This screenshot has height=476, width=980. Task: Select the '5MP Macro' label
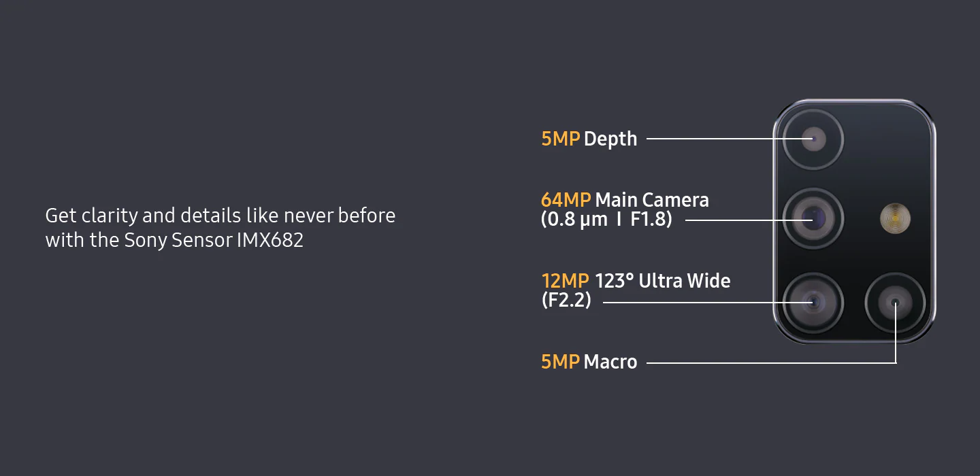click(589, 362)
